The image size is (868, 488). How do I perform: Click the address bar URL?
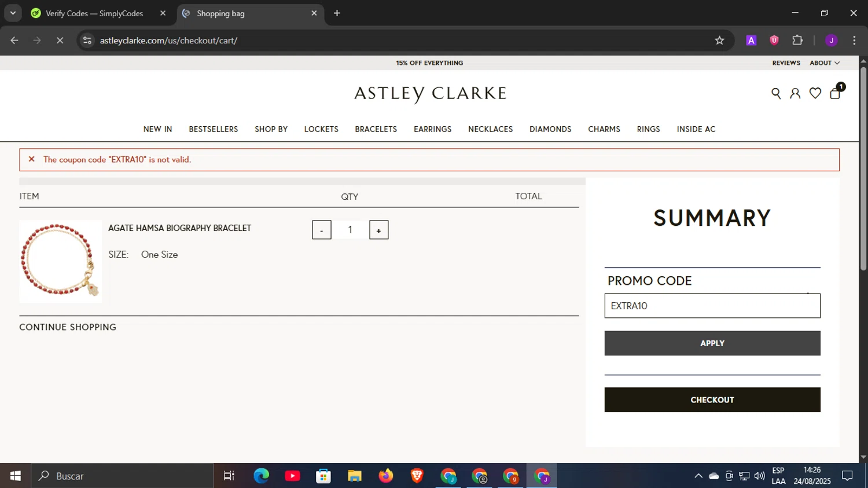point(168,41)
